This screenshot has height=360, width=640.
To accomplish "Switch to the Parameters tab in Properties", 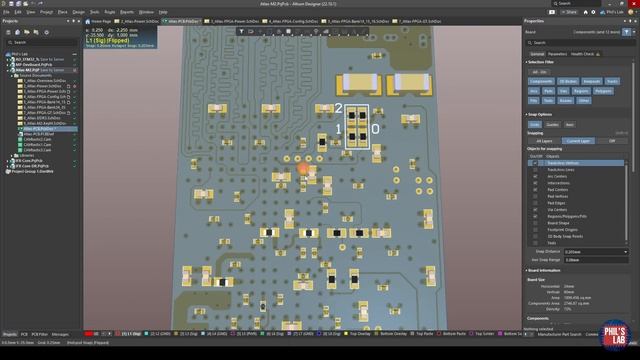I will coord(558,54).
